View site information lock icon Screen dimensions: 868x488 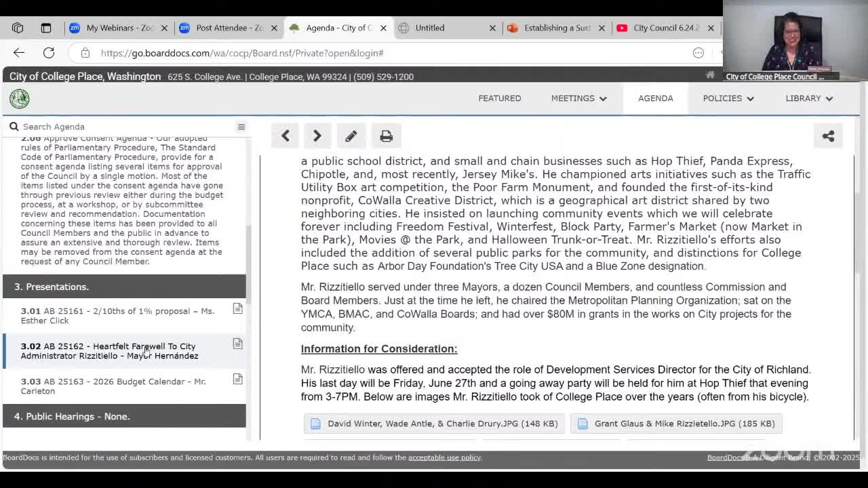click(x=85, y=53)
